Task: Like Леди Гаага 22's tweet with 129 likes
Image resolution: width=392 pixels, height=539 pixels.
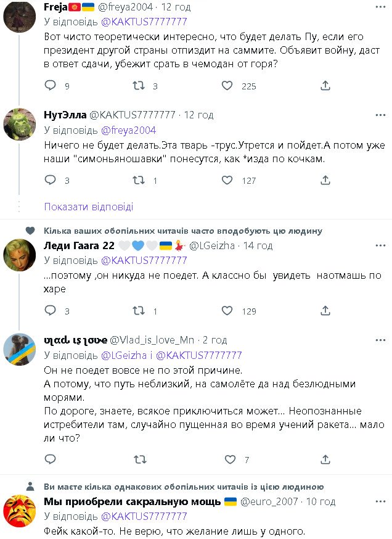Action: [x=227, y=311]
